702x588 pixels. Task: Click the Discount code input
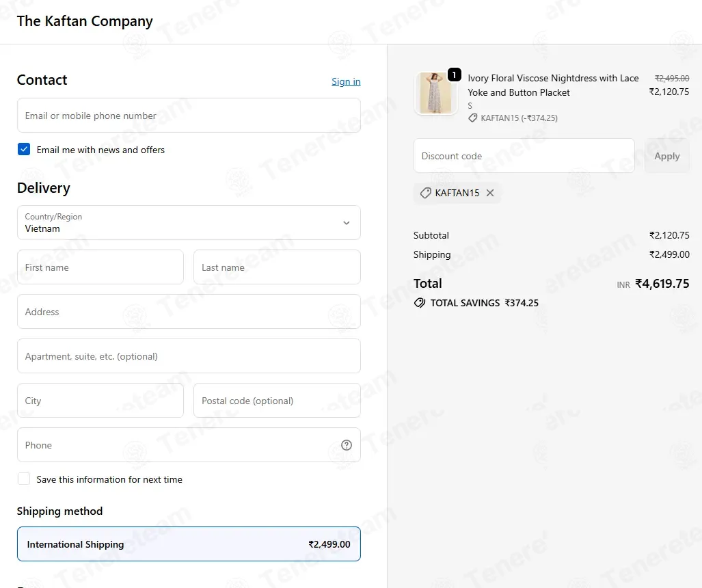pyautogui.click(x=524, y=156)
